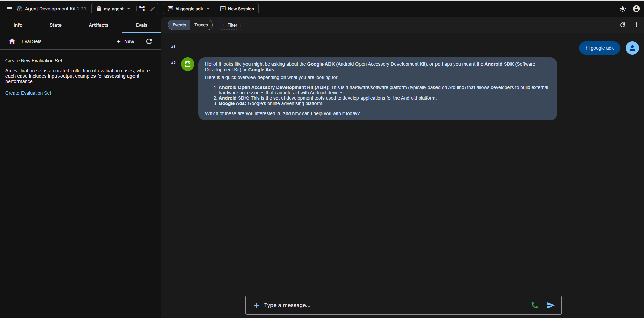Select the Events view toggle

[x=179, y=25]
